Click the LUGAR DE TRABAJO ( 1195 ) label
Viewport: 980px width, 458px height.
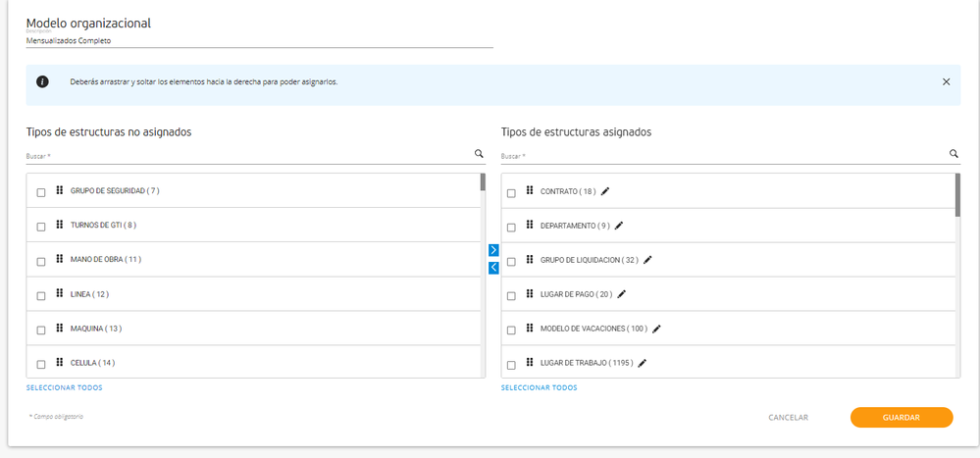pyautogui.click(x=587, y=363)
